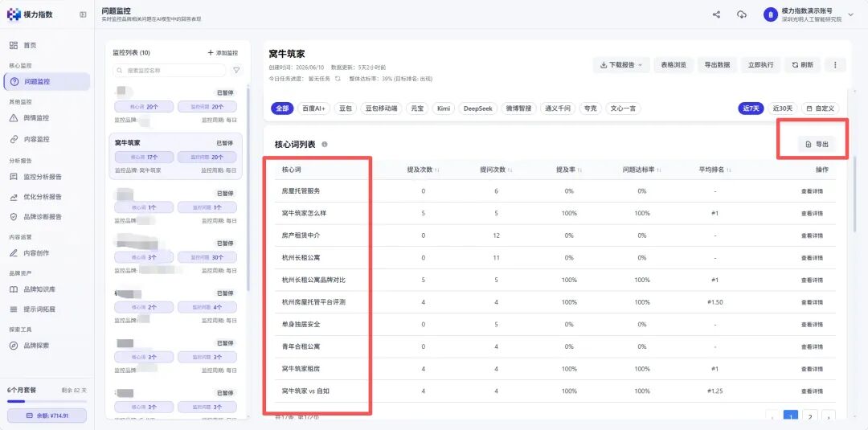Screen dimensions: 868x430
Task: Click 查看详情 for 窝牛筑家怎么样
Action: pyautogui.click(x=812, y=214)
